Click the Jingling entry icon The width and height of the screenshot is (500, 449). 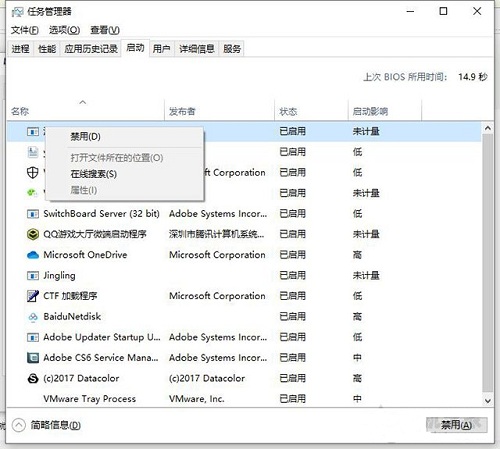(33, 276)
